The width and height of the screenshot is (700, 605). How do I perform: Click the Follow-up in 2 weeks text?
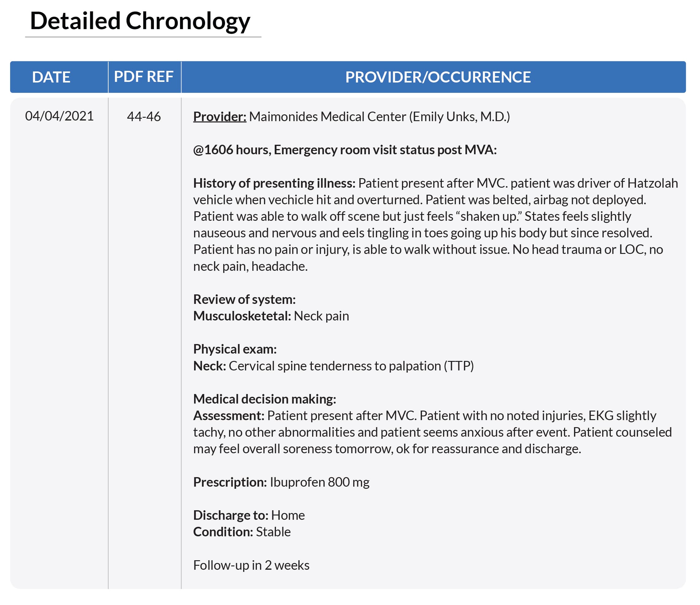pyautogui.click(x=251, y=565)
